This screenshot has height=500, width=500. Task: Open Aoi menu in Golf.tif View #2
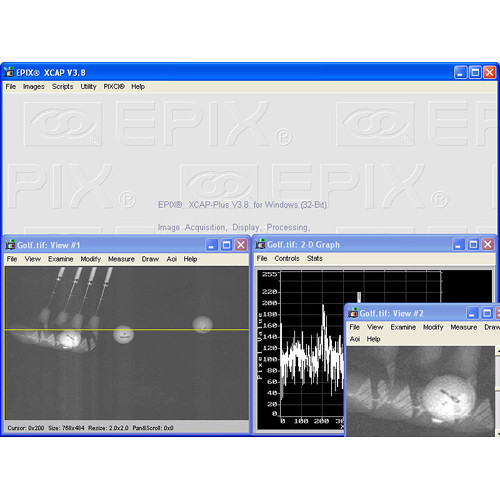[x=355, y=339]
